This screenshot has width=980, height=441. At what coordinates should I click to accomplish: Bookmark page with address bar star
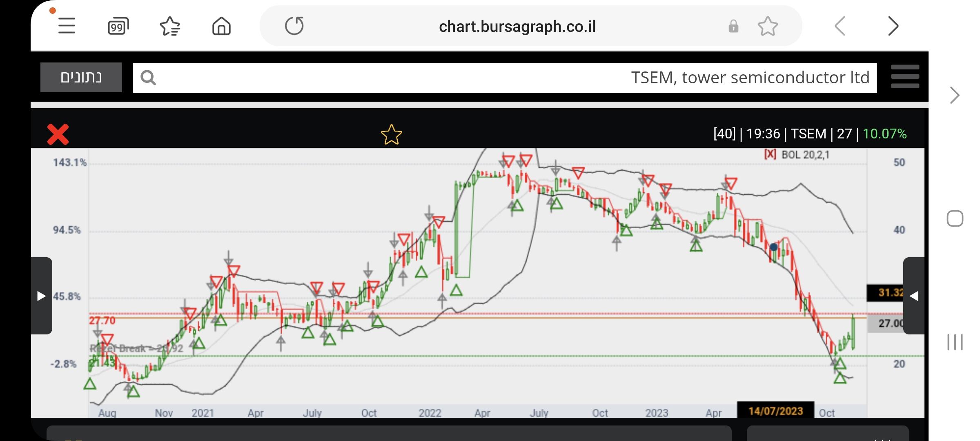click(x=768, y=27)
